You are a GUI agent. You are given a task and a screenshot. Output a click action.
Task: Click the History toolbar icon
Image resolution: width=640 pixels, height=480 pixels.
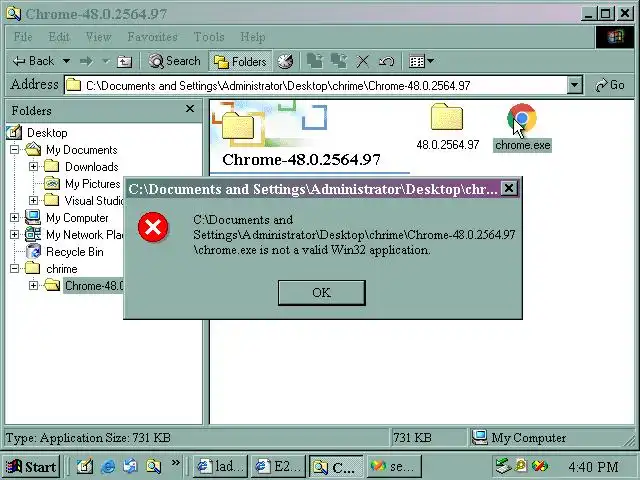[x=285, y=62]
